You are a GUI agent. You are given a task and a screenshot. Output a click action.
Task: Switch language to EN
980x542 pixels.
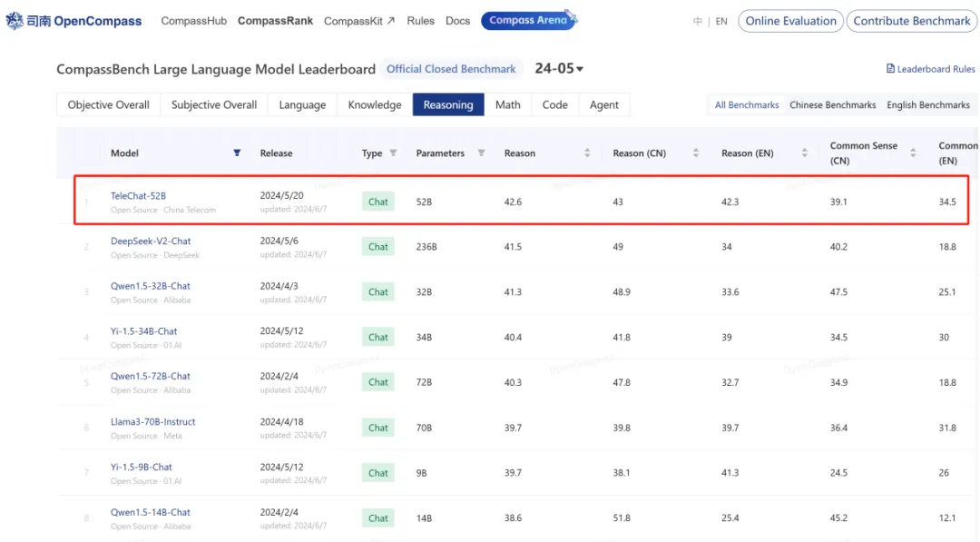click(721, 21)
